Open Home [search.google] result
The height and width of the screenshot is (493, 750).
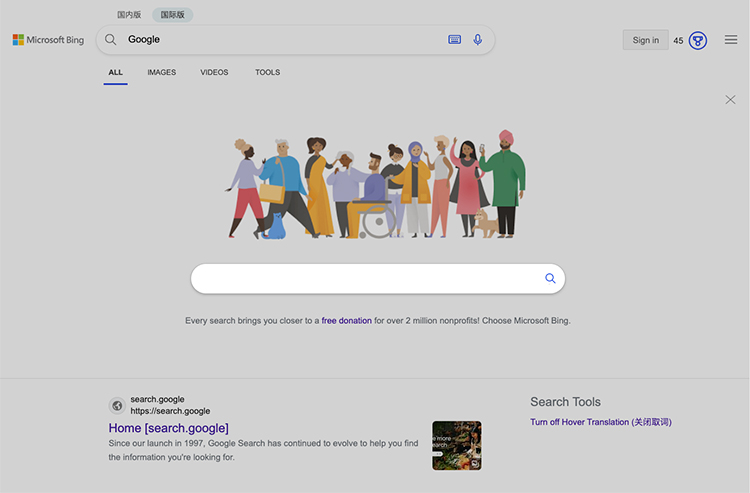coord(168,428)
